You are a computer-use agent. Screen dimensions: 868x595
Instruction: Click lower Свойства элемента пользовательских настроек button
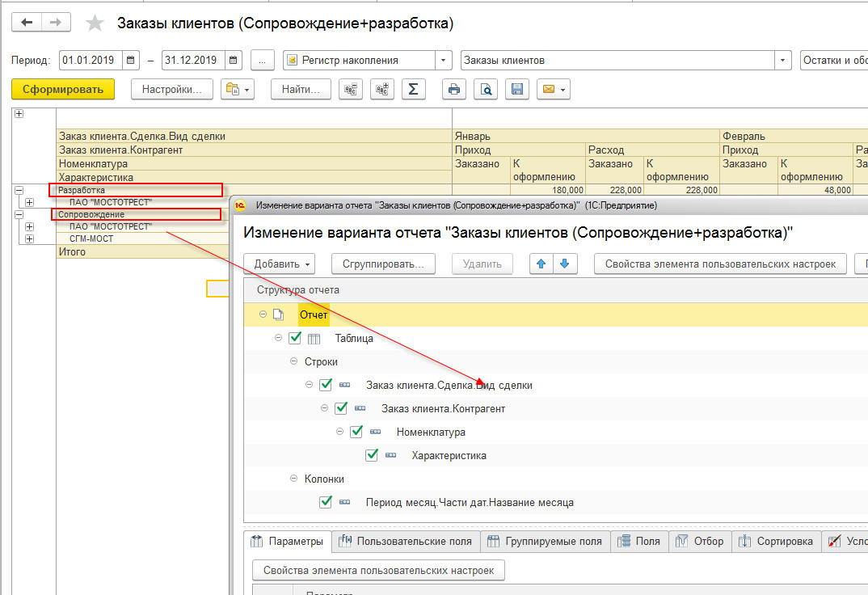coord(379,570)
